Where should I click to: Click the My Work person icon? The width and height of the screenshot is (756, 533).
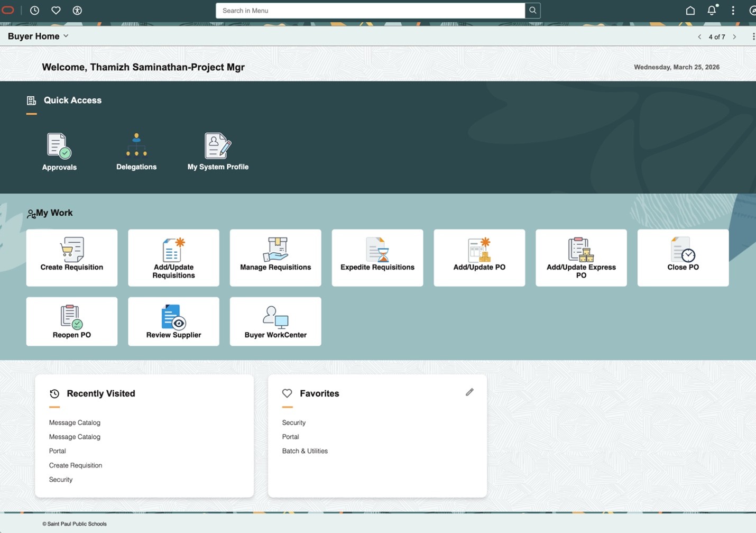[x=31, y=214]
